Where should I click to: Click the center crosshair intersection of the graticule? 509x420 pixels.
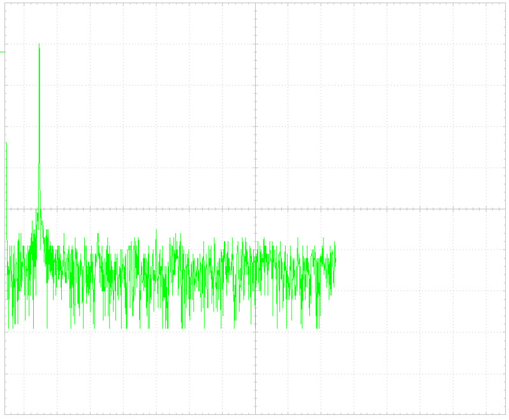click(x=255, y=209)
